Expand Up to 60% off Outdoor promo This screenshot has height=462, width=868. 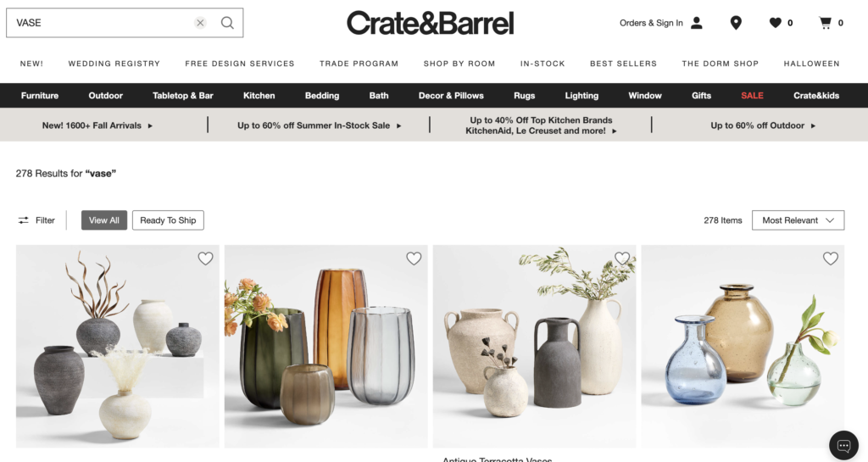click(x=763, y=125)
